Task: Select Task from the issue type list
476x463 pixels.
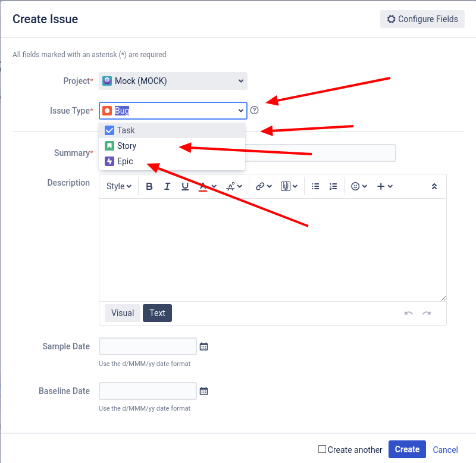Action: tap(172, 130)
